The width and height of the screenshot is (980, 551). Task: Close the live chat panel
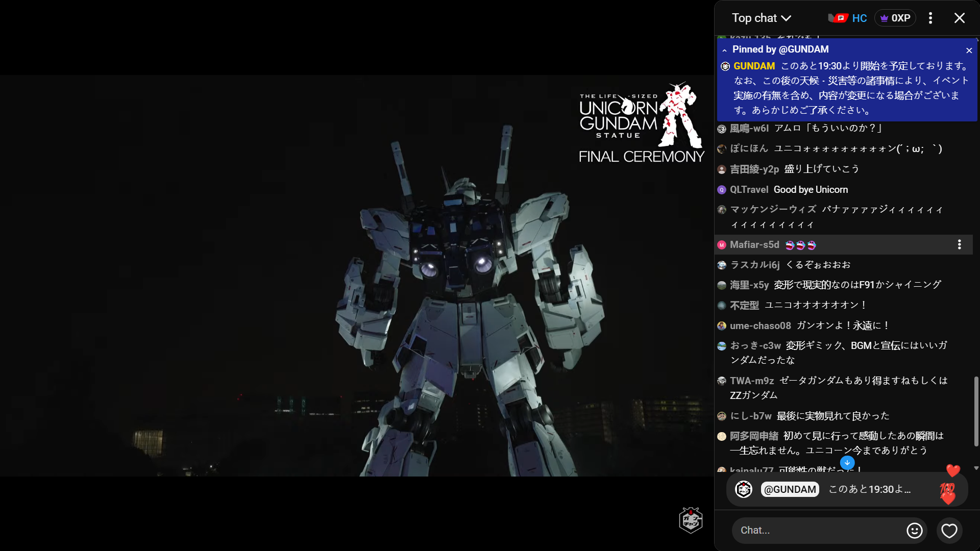960,18
